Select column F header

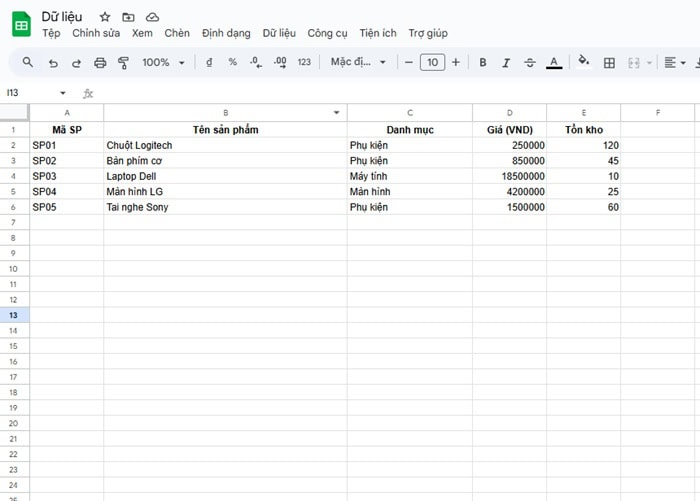[x=658, y=113]
